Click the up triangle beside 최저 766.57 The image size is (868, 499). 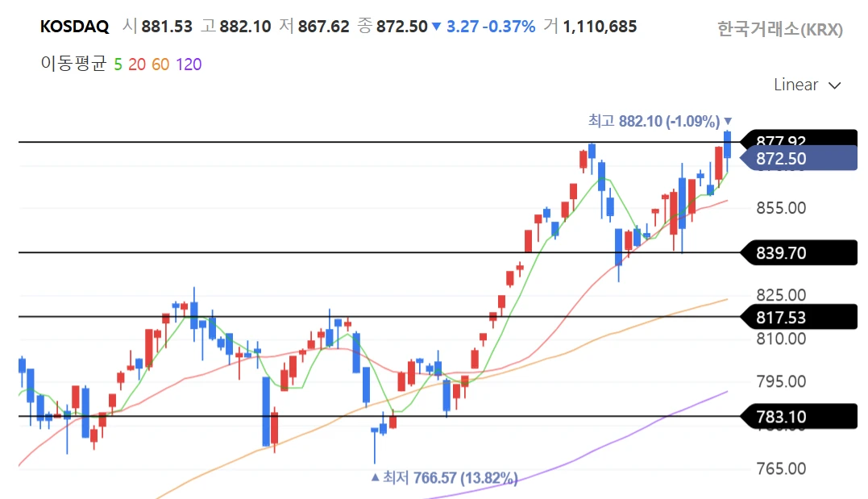(374, 478)
